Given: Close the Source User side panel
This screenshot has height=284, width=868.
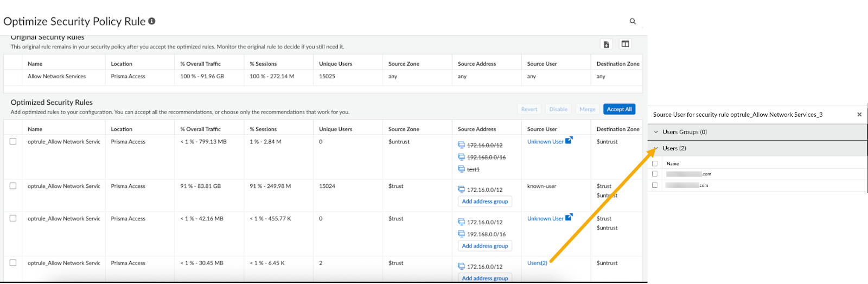Looking at the screenshot, I should click(859, 115).
